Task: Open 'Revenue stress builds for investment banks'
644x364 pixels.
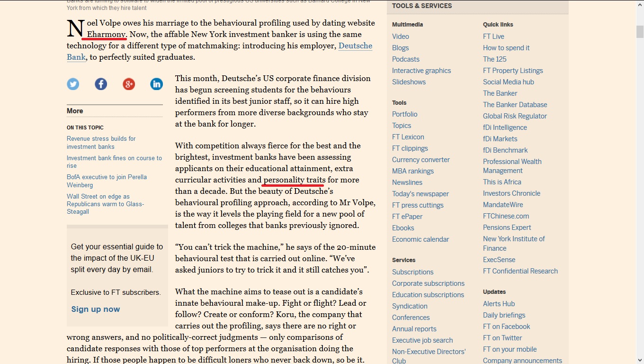Action: point(101,143)
